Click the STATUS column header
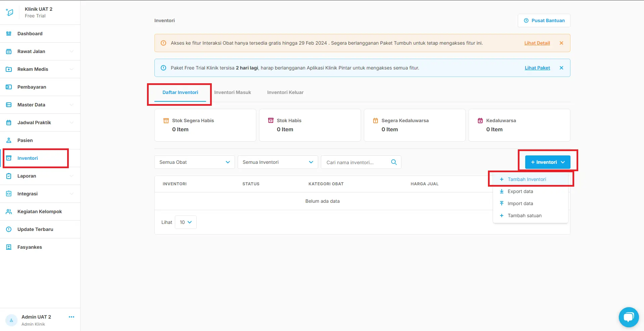The height and width of the screenshot is (331, 644). pos(251,184)
